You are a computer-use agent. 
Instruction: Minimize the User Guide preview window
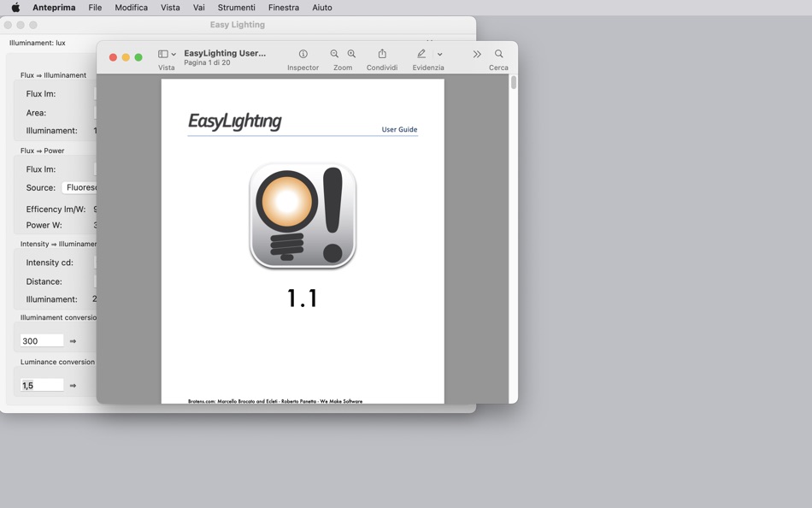126,57
